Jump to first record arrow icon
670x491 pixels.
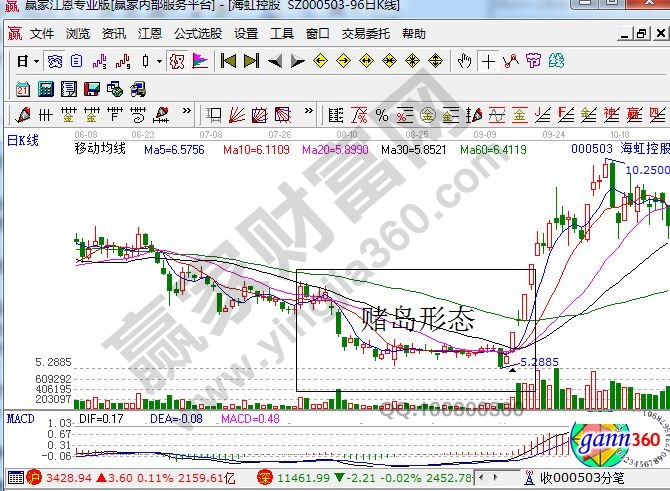click(228, 62)
